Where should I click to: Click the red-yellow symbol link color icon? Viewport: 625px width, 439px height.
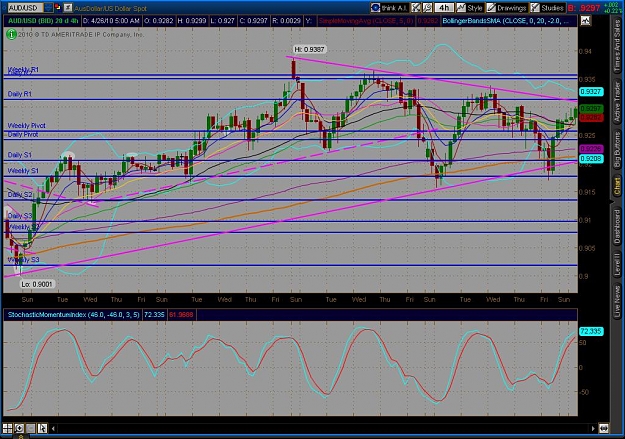(58, 8)
